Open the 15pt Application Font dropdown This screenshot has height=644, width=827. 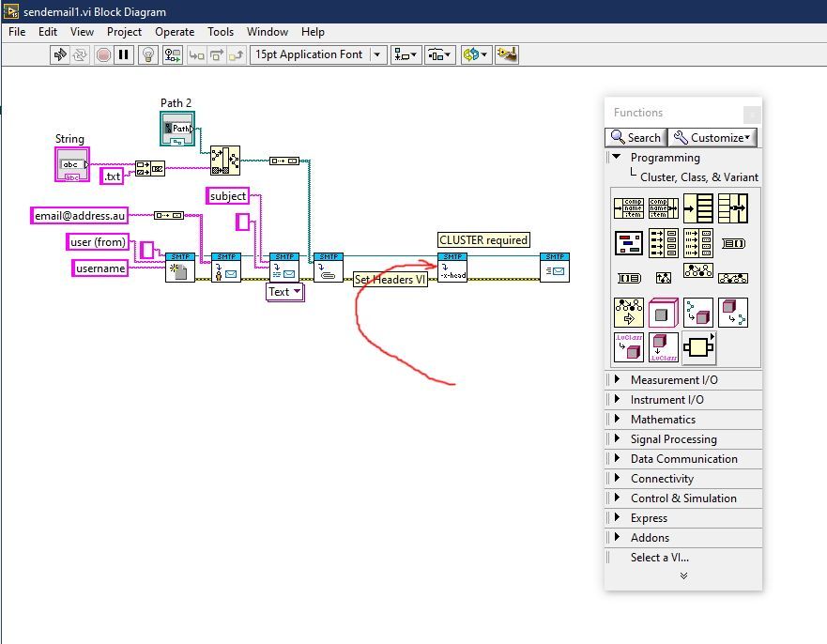pyautogui.click(x=318, y=54)
